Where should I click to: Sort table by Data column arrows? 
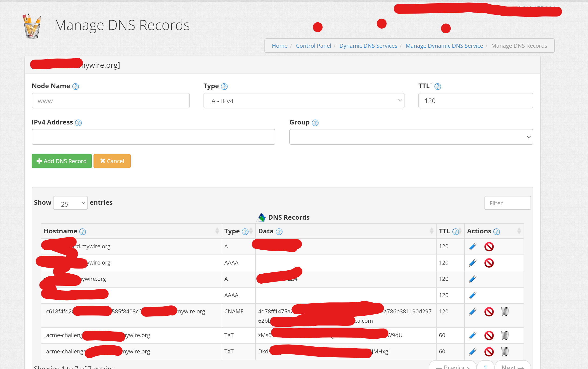(431, 231)
